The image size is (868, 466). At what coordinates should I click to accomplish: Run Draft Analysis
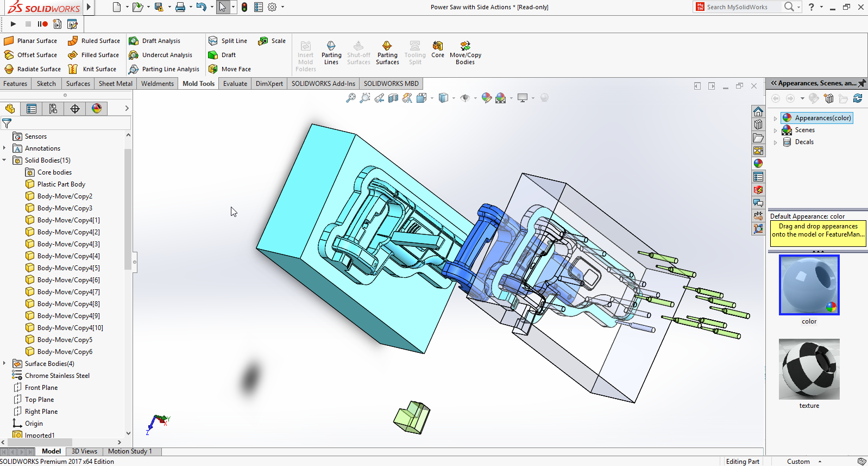point(154,41)
